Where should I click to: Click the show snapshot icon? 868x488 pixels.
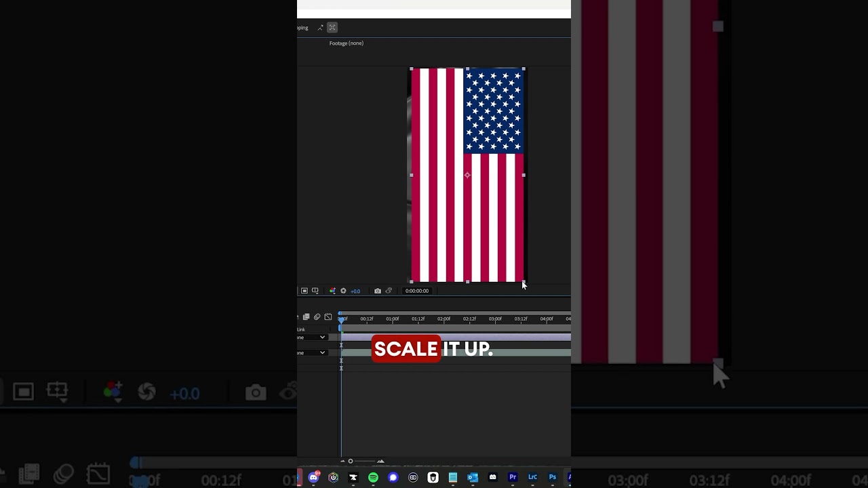coord(389,291)
